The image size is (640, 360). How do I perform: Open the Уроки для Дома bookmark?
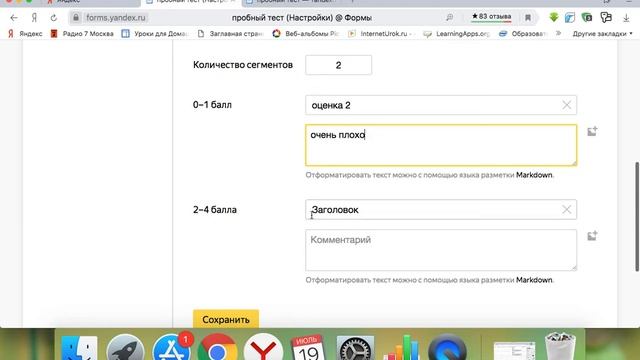[155, 33]
